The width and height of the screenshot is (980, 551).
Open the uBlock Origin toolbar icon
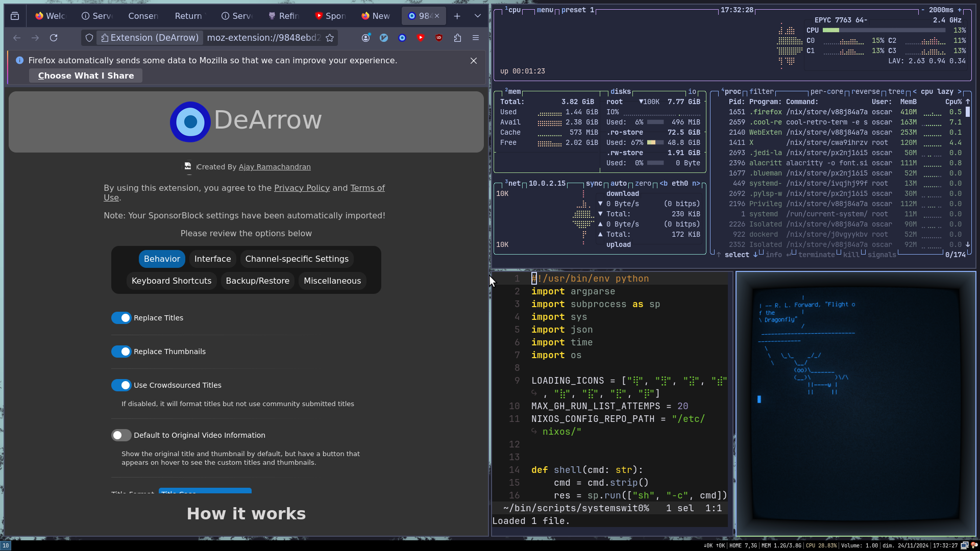pyautogui.click(x=439, y=38)
